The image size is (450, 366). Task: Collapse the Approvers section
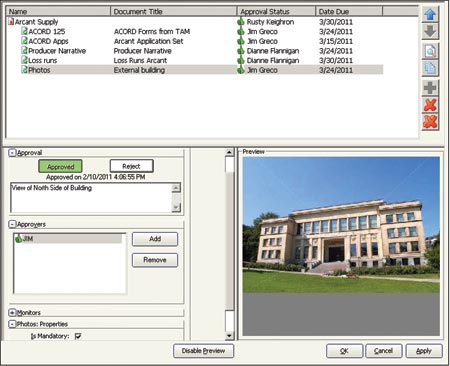click(x=12, y=224)
